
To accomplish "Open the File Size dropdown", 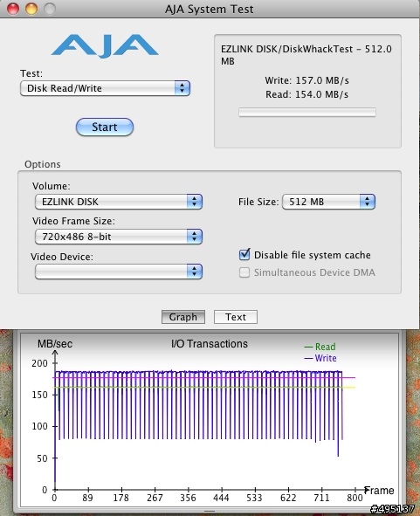I will point(328,202).
